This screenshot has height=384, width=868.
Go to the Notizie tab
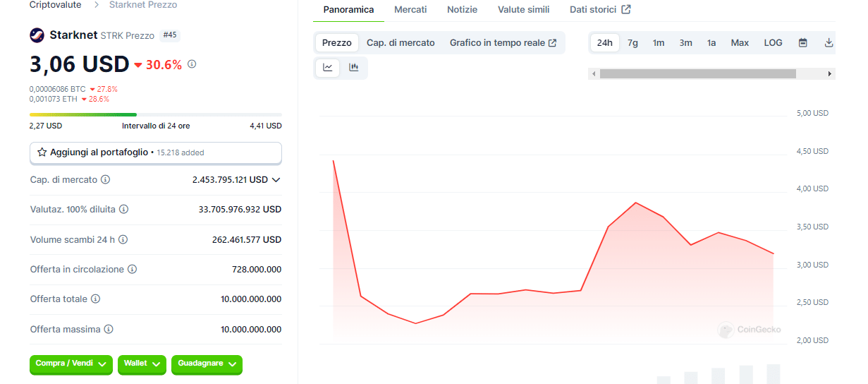[x=462, y=10]
